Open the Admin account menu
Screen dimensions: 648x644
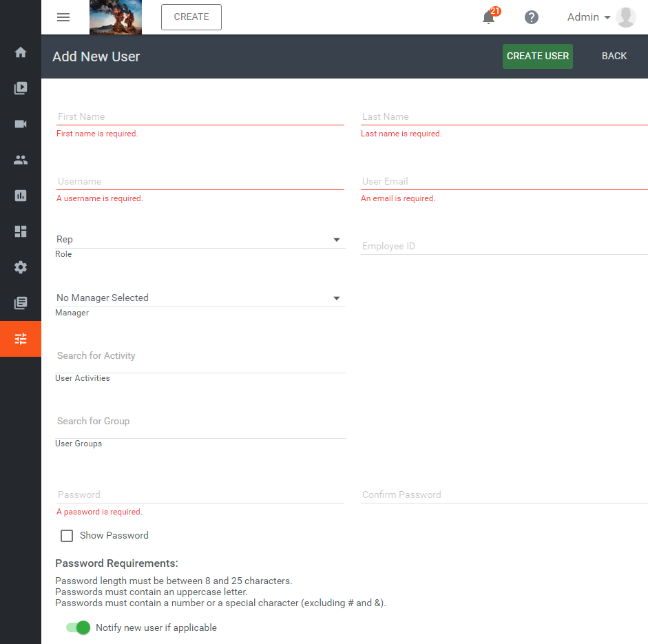pyautogui.click(x=589, y=17)
